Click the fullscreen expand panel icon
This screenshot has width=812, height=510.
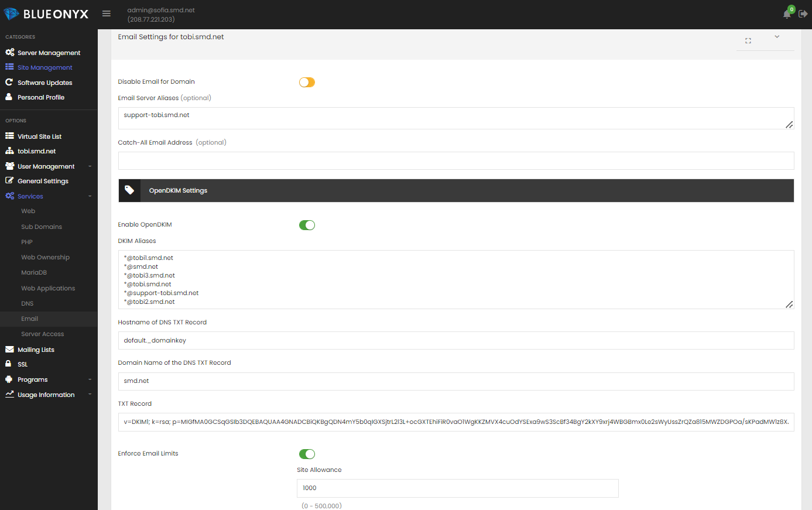pyautogui.click(x=748, y=40)
